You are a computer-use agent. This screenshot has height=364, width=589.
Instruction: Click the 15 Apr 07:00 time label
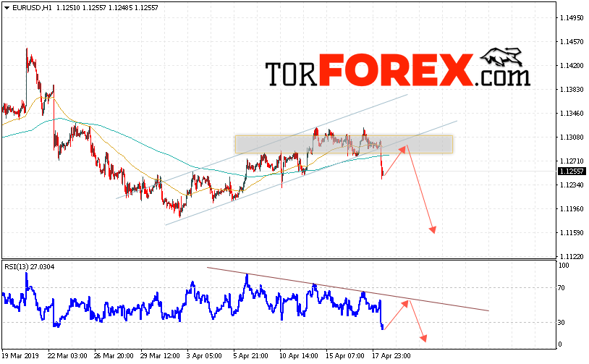click(x=345, y=356)
